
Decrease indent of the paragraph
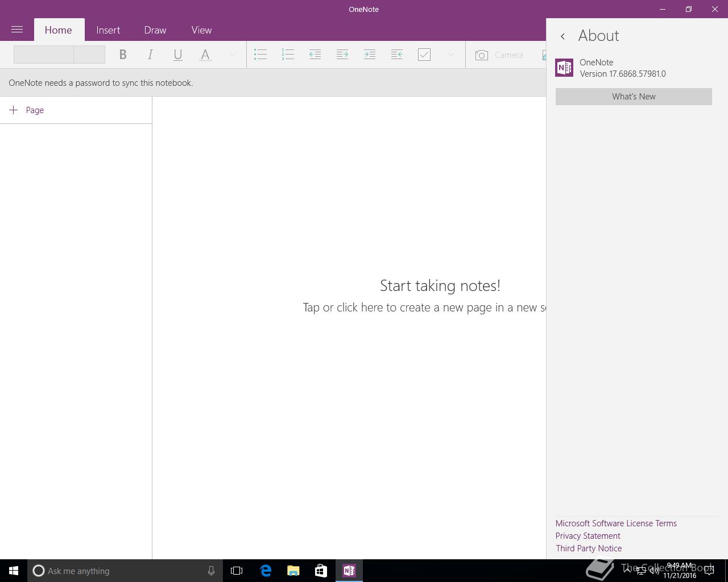point(315,55)
